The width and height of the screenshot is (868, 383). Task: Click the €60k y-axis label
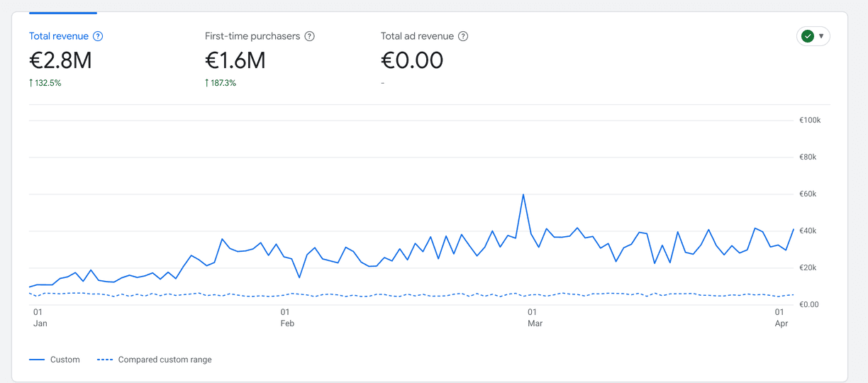click(808, 194)
